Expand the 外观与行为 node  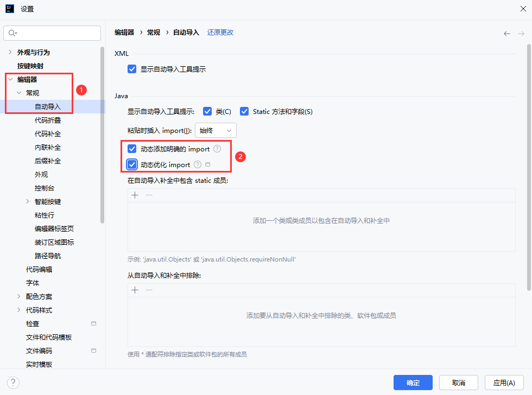(10, 52)
